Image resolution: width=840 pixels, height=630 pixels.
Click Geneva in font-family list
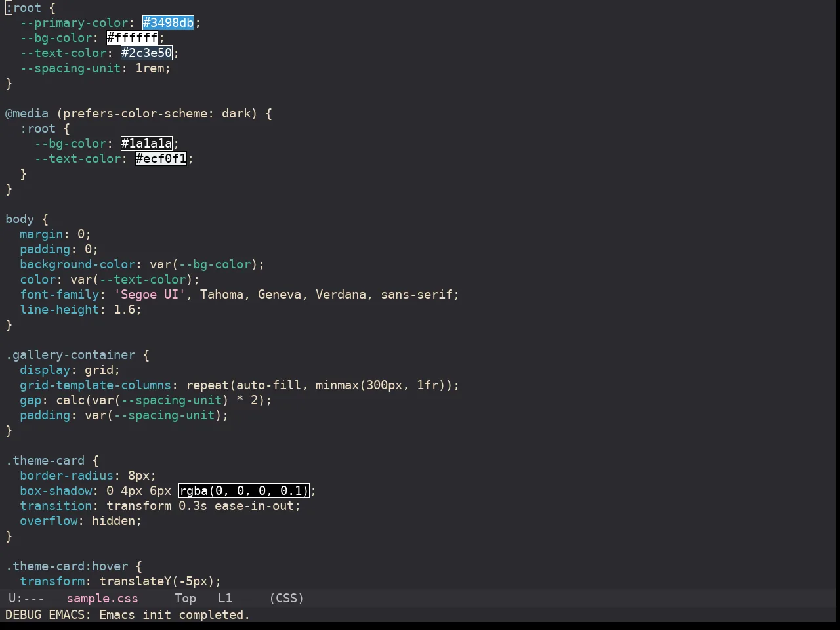[x=280, y=295]
